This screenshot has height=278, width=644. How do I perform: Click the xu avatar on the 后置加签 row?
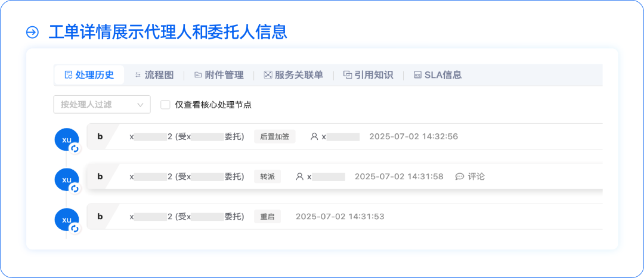67,139
